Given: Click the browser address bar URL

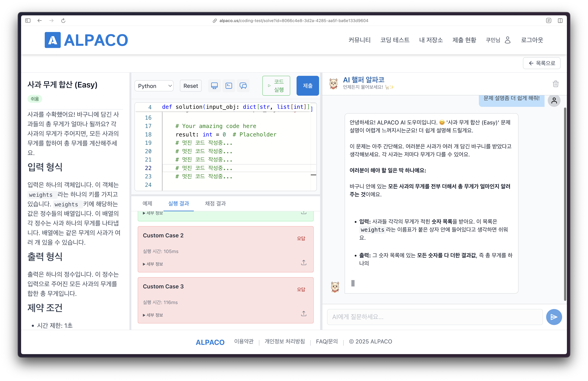Looking at the screenshot, I should click(x=294, y=20).
